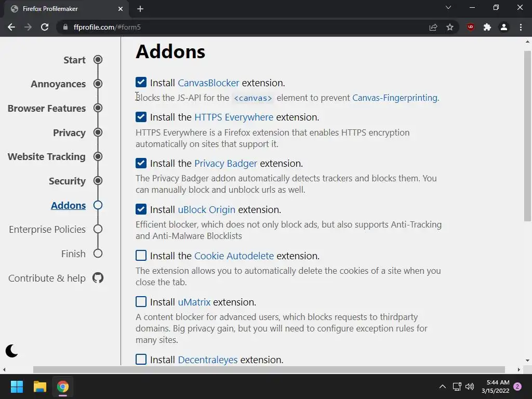Image resolution: width=532 pixels, height=399 pixels.
Task: Open the HTTPS Everywhere link
Action: [234, 117]
